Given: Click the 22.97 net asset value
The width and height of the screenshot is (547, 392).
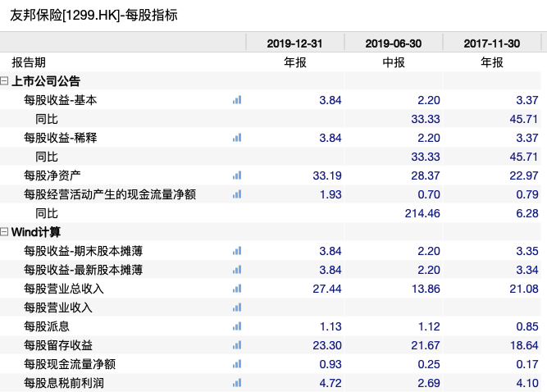Looking at the screenshot, I should [x=524, y=175].
